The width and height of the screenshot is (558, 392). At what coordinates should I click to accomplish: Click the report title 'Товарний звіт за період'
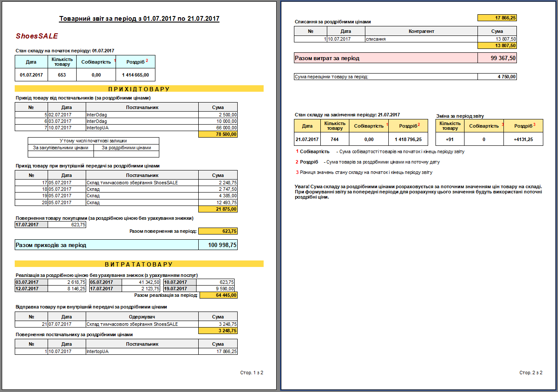(139, 19)
